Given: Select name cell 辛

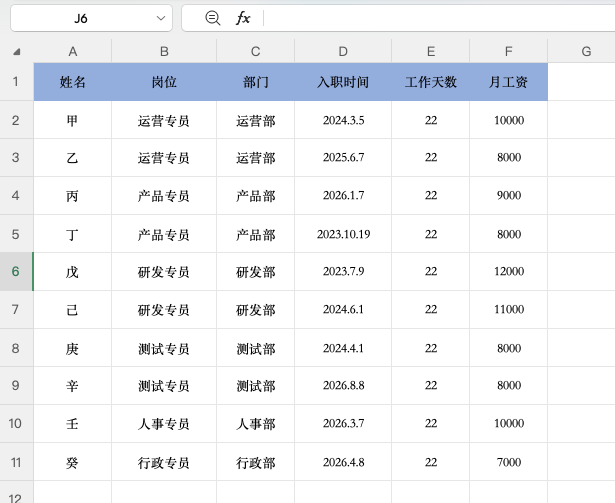Looking at the screenshot, I should coord(73,385).
